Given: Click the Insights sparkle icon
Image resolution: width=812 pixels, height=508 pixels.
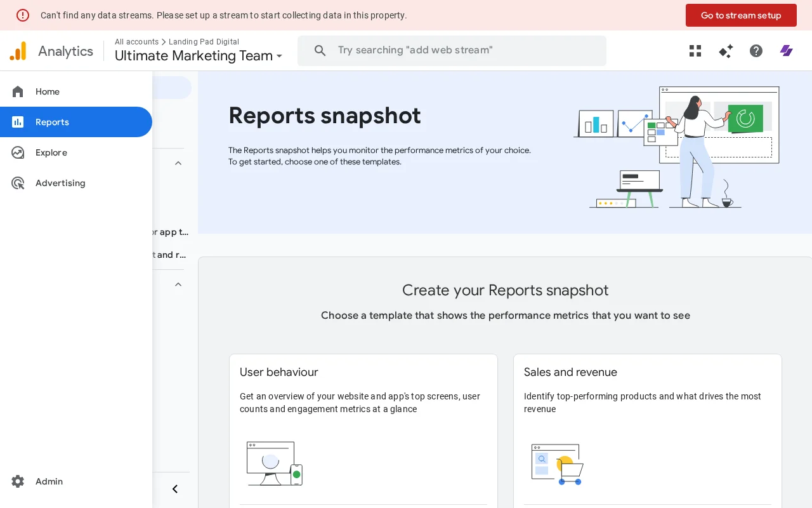Looking at the screenshot, I should [726, 51].
